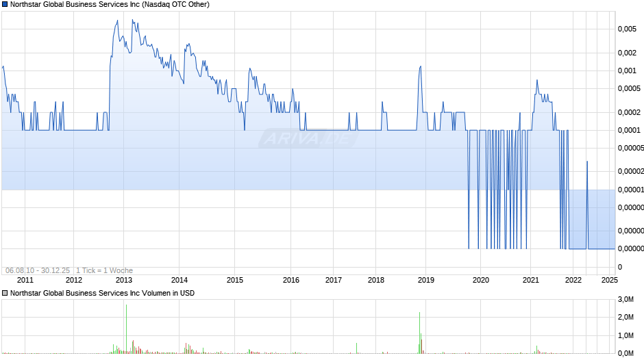Click the 0,005 price axis label
This screenshot has height=360, width=644.
[x=627, y=29]
